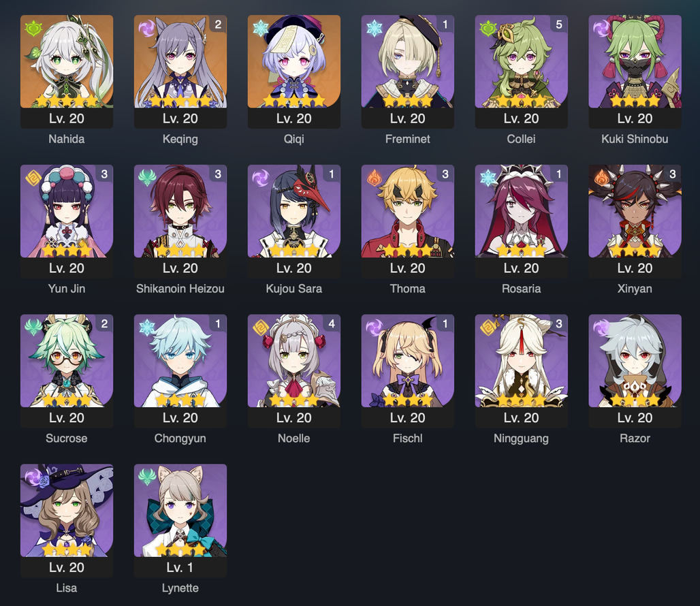Select the Kujou Sara portrait
Viewport: 700px width, 606px height.
pos(293,211)
